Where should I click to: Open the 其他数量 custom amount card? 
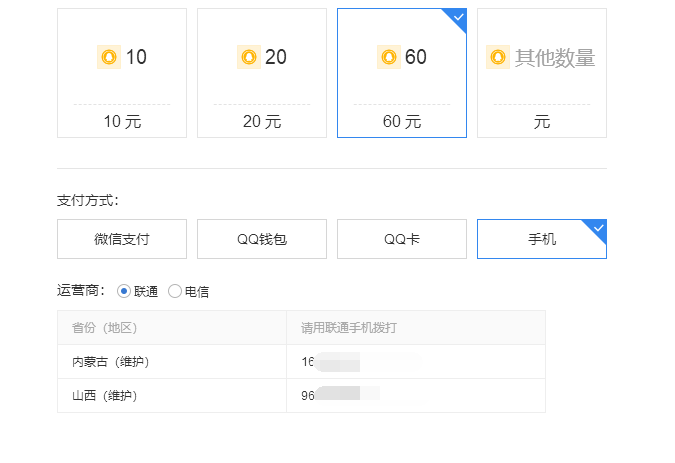pos(542,73)
